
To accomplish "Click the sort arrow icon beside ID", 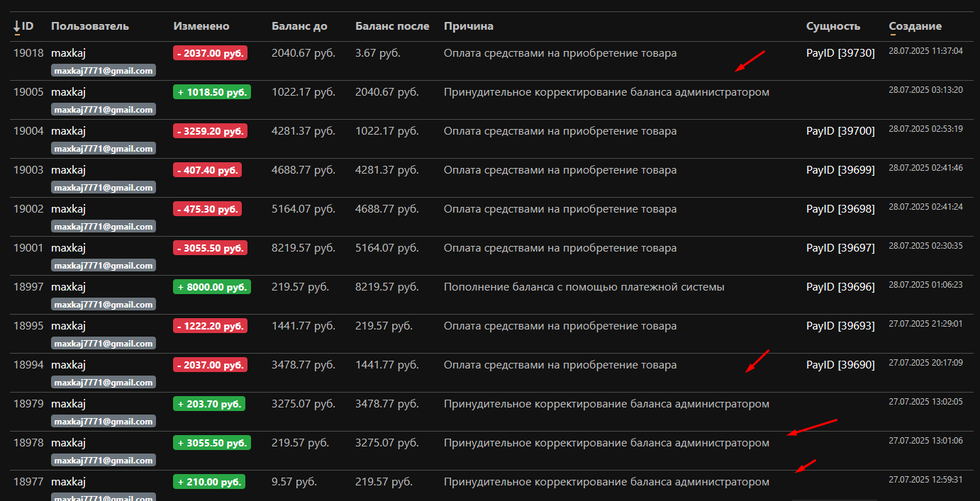I will [x=17, y=27].
